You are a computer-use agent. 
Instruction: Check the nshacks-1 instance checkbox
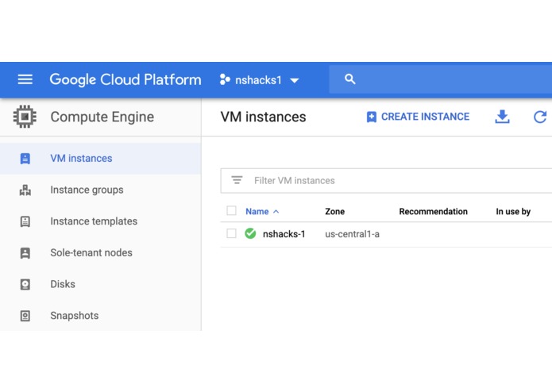pos(231,234)
